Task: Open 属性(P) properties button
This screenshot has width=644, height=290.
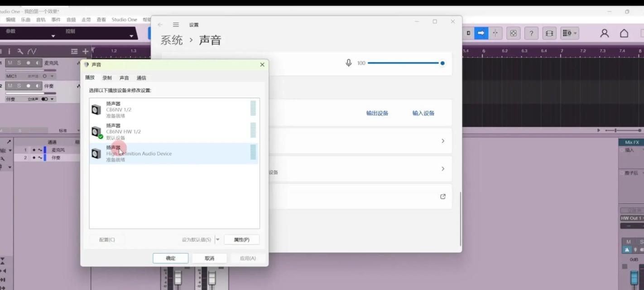Action: click(x=241, y=239)
